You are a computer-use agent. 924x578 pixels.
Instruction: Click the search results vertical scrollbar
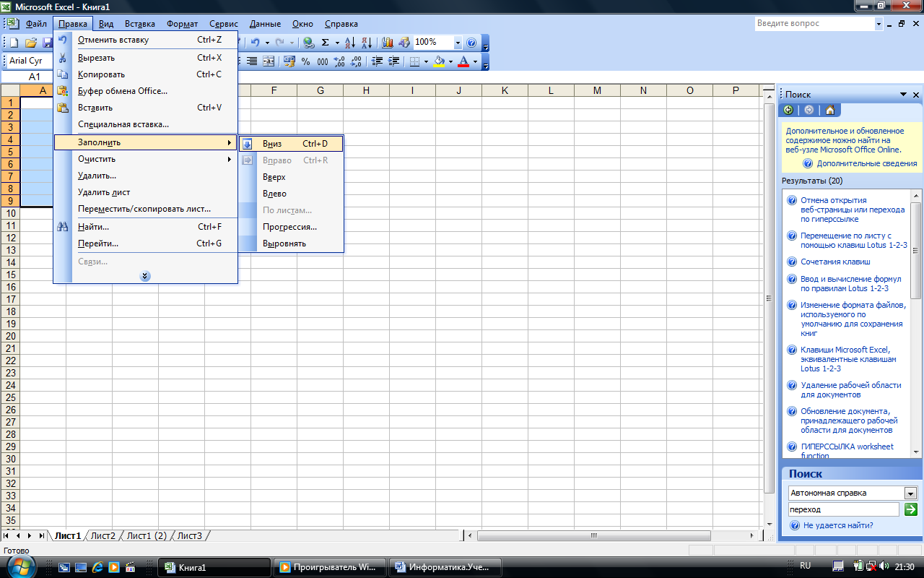[916, 251]
